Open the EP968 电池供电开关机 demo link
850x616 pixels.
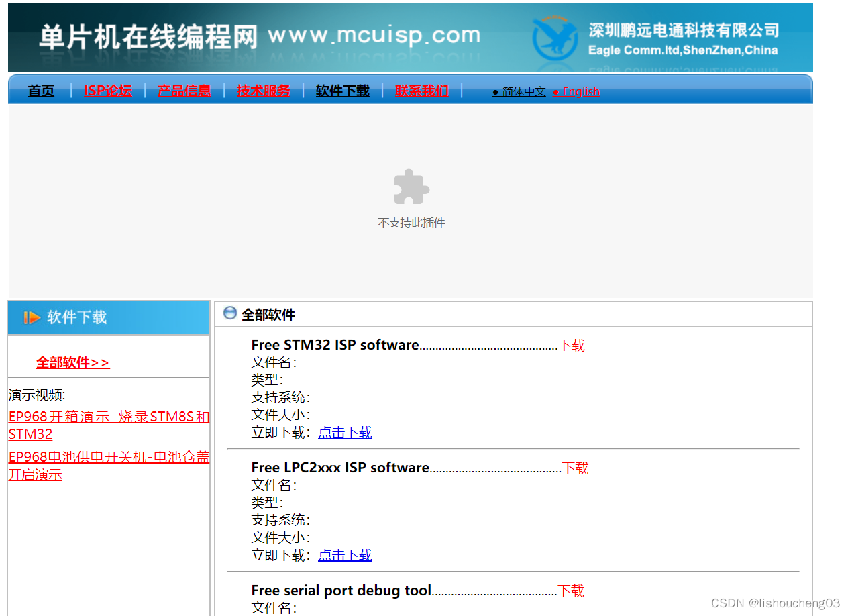pos(109,465)
